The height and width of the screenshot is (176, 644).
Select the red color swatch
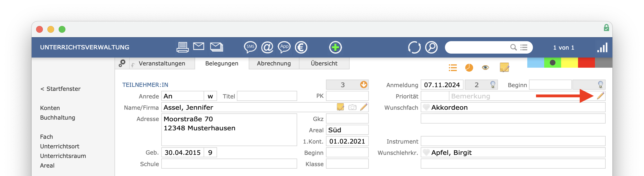586,63
